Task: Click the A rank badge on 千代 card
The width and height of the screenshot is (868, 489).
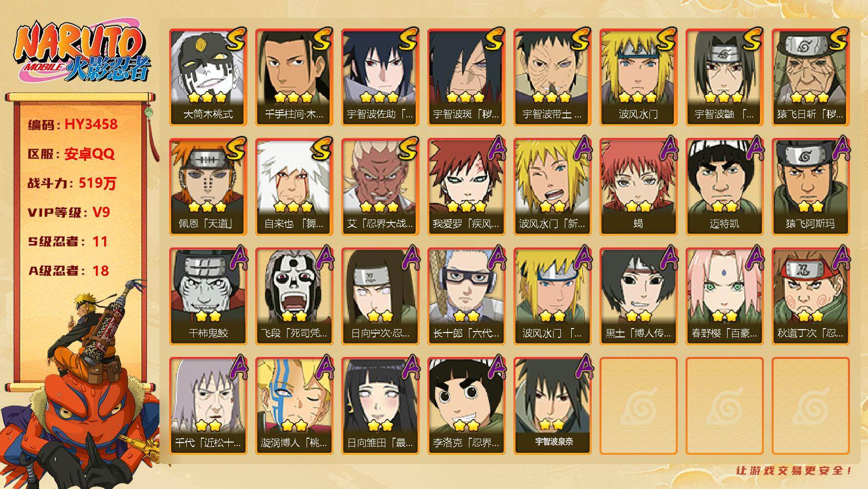Action: [236, 368]
